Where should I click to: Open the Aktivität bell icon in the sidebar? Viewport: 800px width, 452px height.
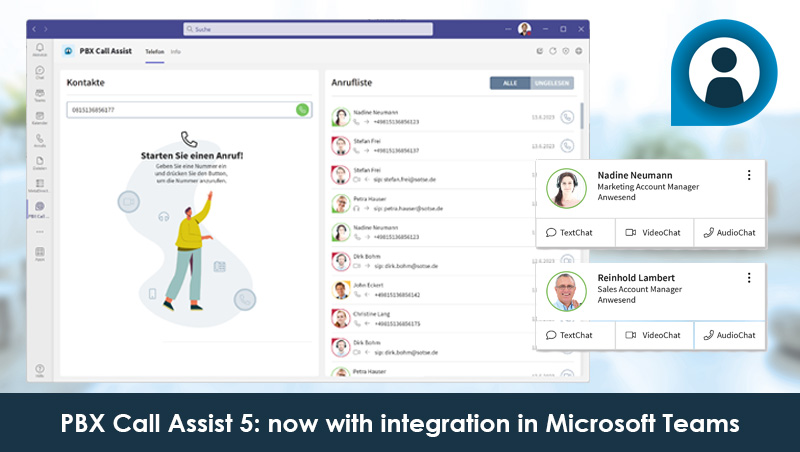coord(40,49)
